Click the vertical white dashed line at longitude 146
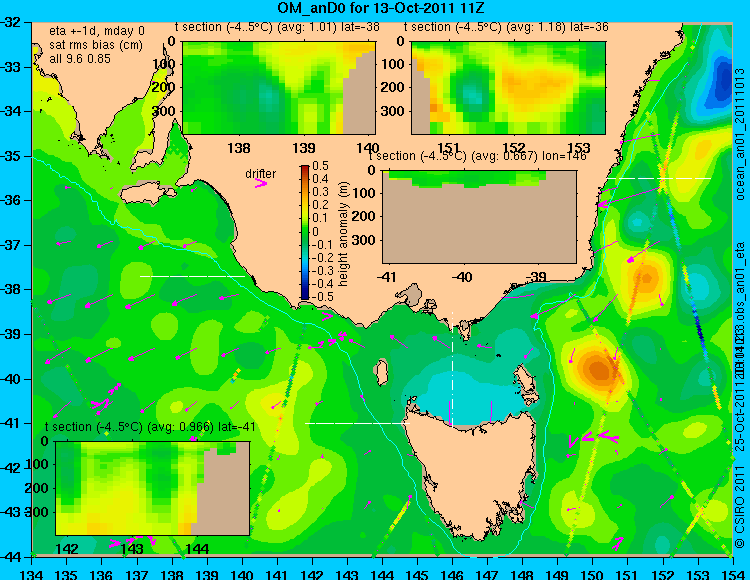 point(452,368)
